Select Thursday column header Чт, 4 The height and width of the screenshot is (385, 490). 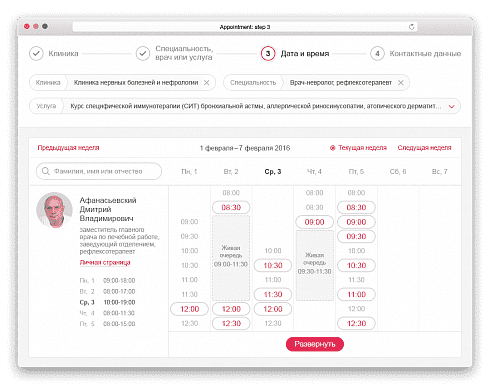[x=314, y=171]
